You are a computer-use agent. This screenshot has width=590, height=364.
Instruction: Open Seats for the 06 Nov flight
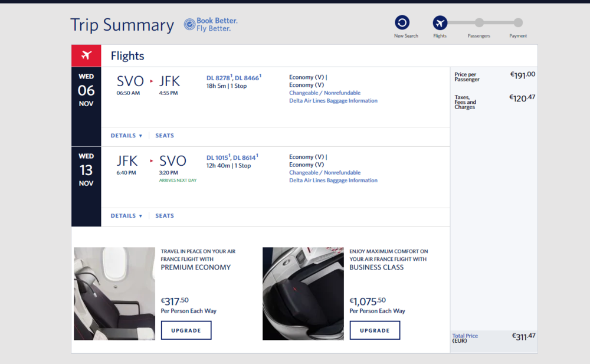click(x=165, y=136)
